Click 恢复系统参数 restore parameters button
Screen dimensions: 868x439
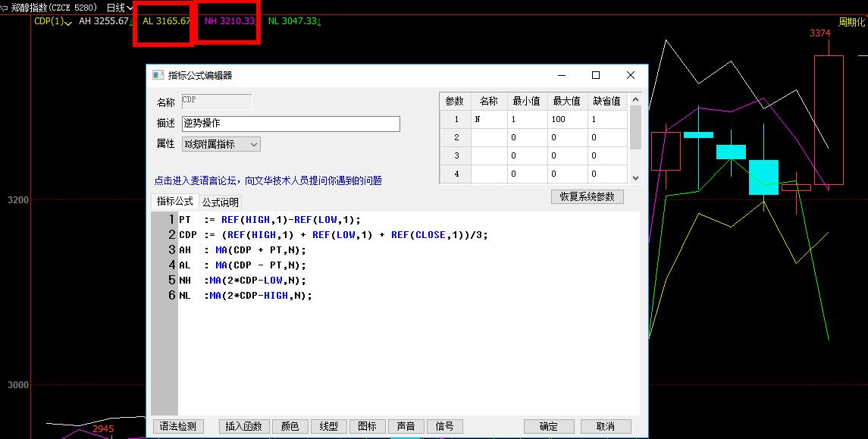point(588,196)
